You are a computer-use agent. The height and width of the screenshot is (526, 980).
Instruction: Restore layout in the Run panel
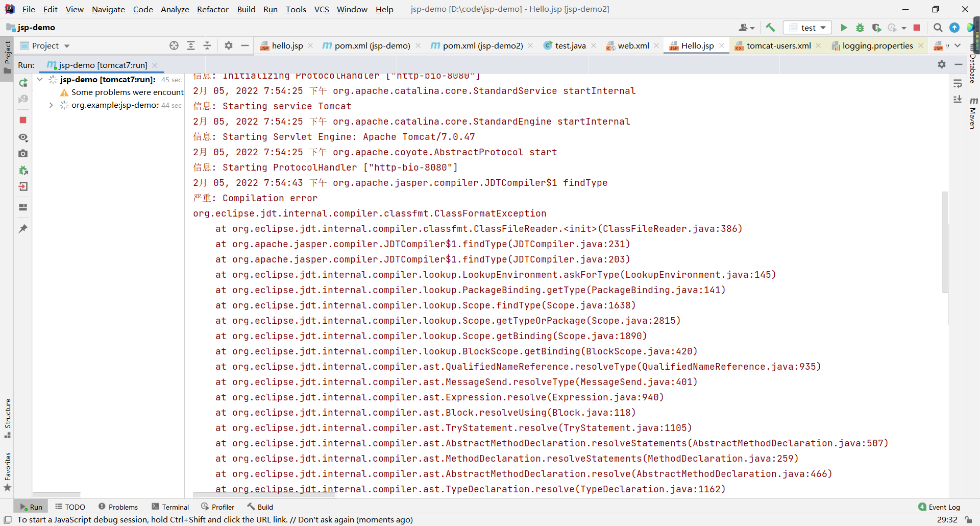pos(23,207)
